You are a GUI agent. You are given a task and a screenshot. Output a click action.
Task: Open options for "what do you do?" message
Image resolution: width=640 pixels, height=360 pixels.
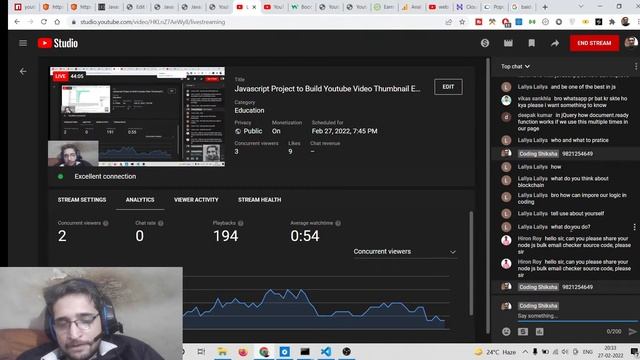click(634, 227)
